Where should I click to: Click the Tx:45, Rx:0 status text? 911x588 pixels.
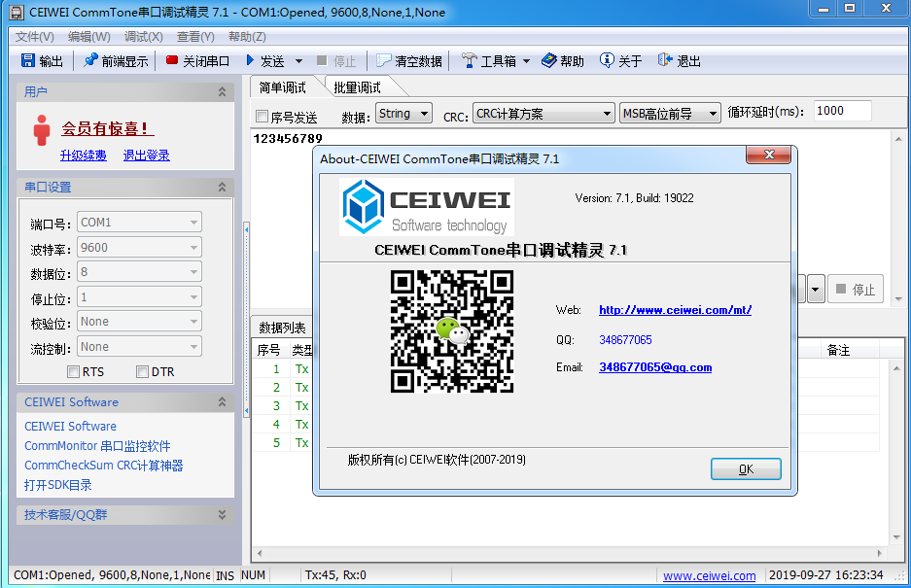coord(335,575)
